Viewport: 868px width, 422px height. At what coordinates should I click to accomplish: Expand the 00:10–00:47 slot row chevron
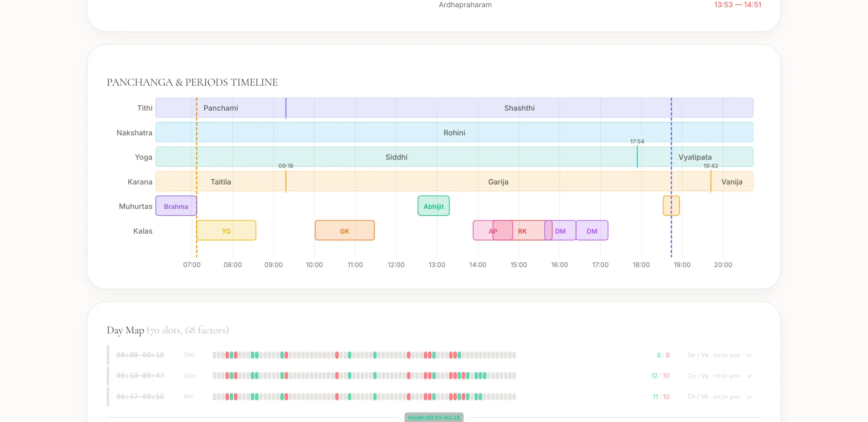point(749,376)
